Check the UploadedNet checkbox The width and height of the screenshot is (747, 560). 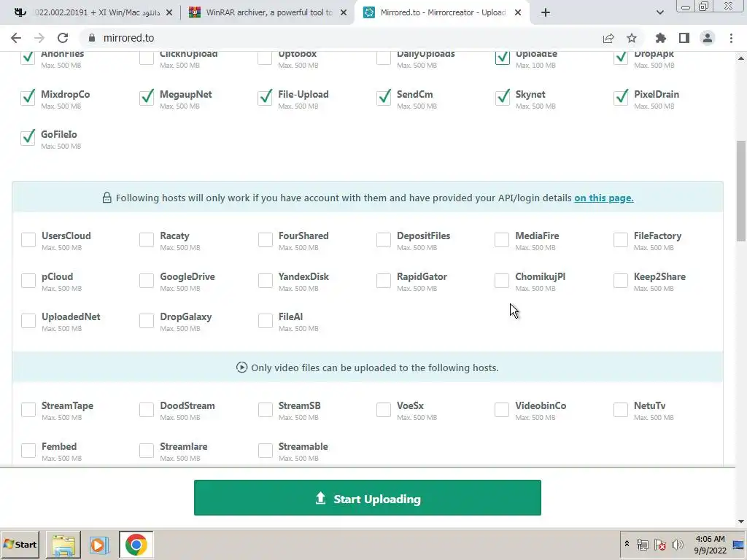[28, 321]
